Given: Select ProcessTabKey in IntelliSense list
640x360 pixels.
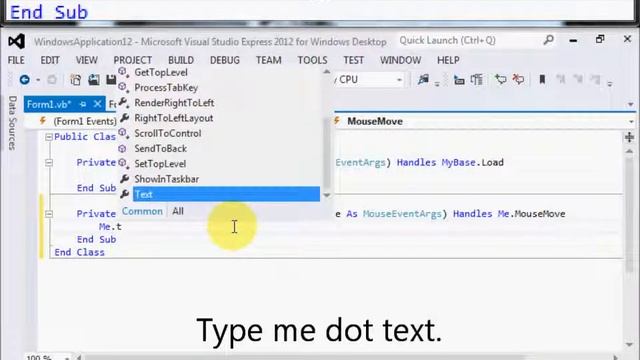Looking at the screenshot, I should 166,88.
